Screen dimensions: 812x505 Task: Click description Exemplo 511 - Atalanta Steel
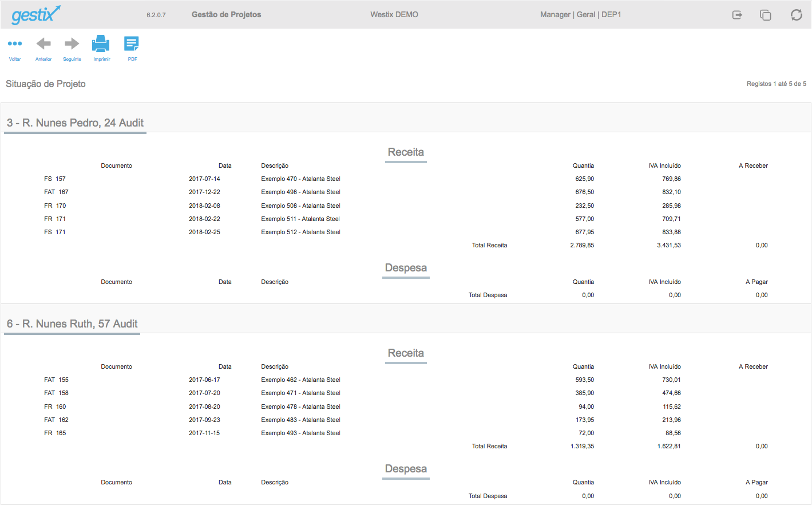(x=300, y=219)
